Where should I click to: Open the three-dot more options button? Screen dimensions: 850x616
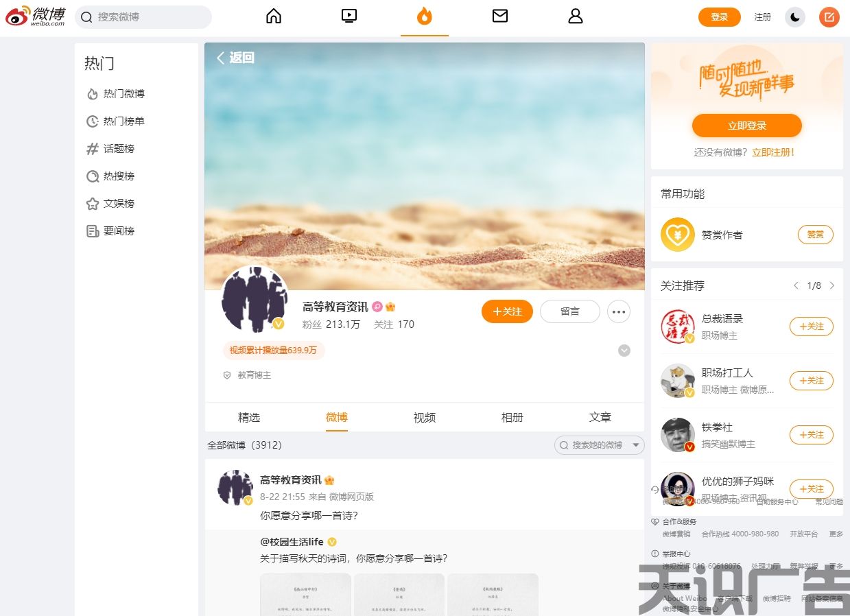pos(619,311)
